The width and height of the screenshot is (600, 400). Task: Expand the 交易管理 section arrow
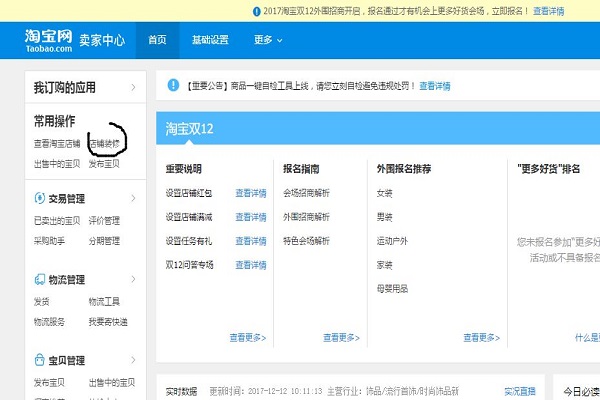[133, 198]
